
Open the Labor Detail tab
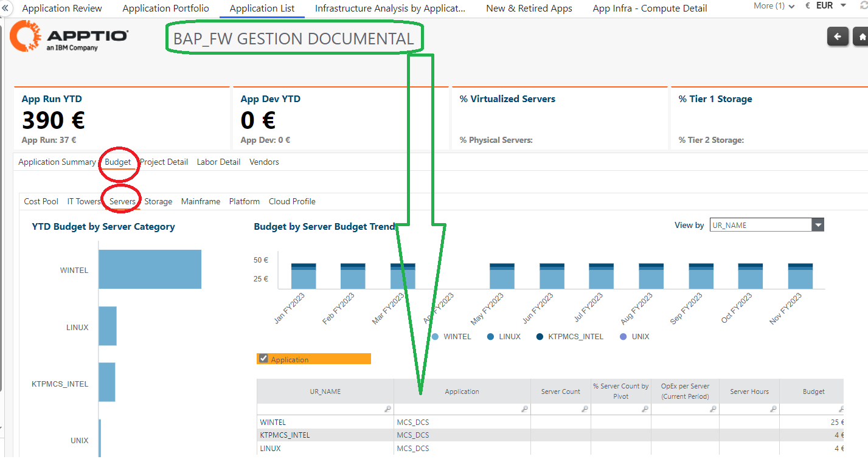coord(218,162)
